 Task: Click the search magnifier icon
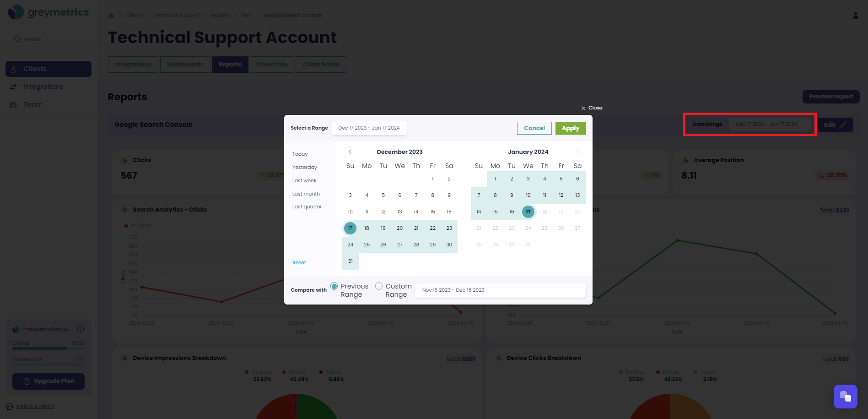(x=17, y=39)
